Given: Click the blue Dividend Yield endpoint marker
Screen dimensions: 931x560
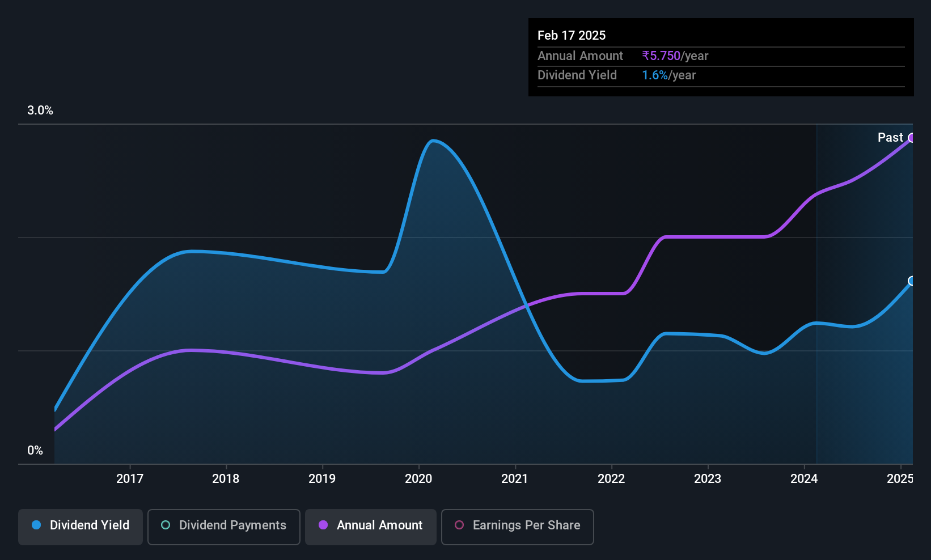Looking at the screenshot, I should 912,281.
